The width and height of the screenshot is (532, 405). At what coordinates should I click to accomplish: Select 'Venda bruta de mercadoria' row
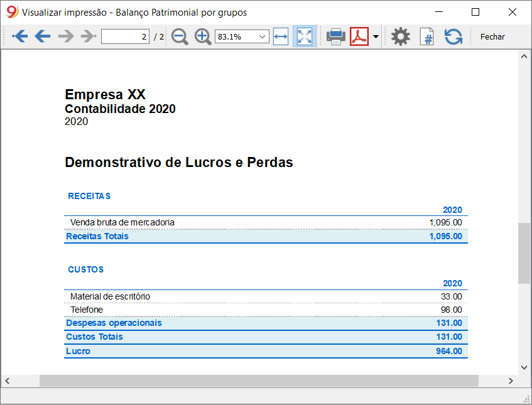[x=266, y=222]
